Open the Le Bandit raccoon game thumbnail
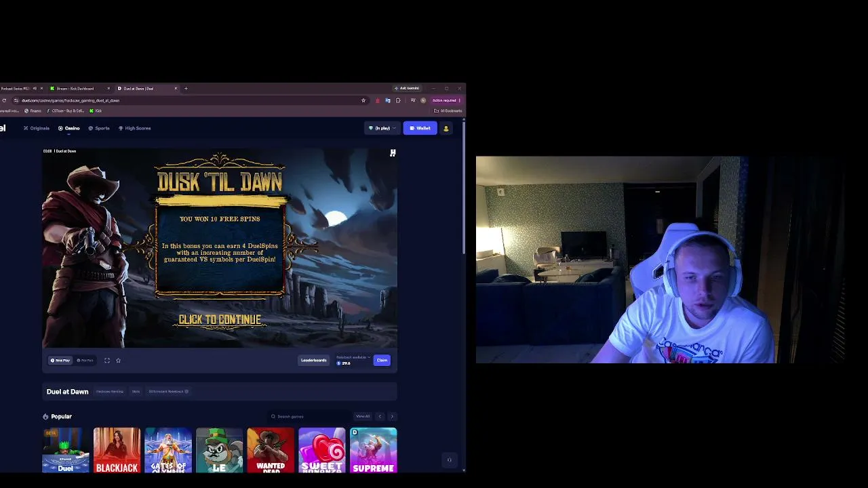 pyautogui.click(x=220, y=450)
